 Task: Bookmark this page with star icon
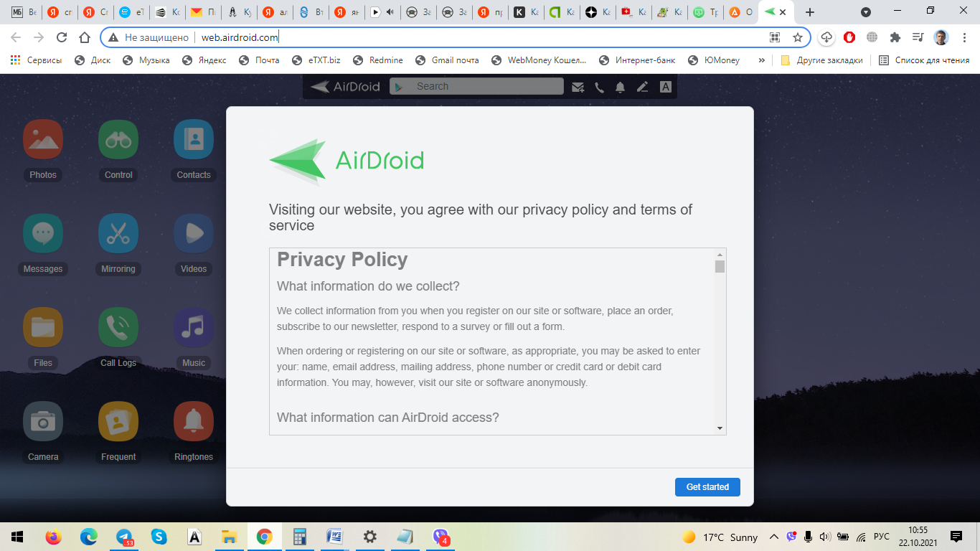point(798,37)
